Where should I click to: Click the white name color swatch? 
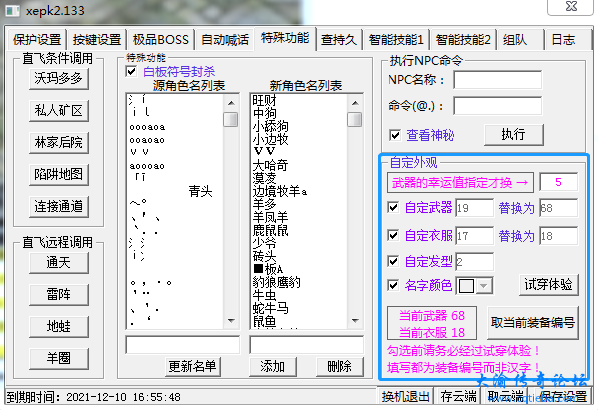tap(466, 286)
